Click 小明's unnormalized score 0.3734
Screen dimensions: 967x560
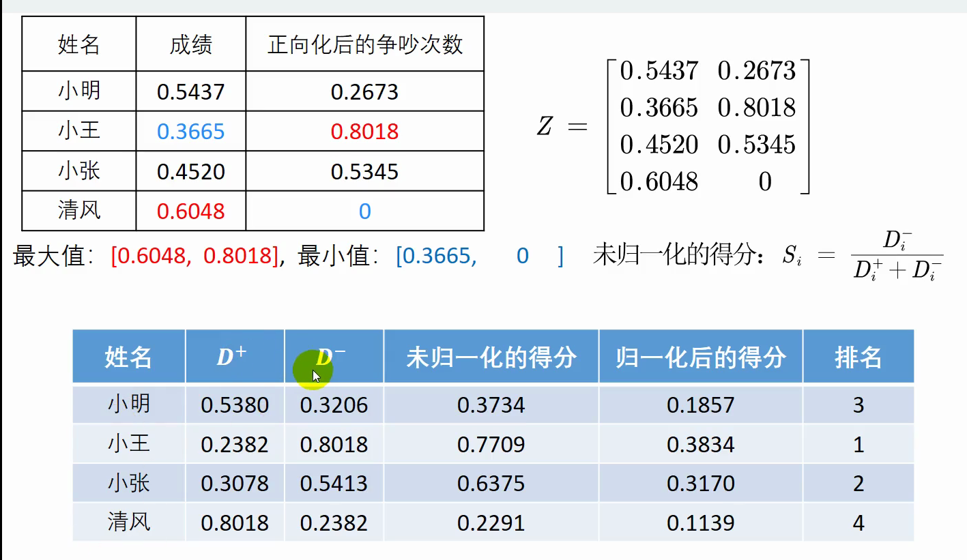click(491, 405)
